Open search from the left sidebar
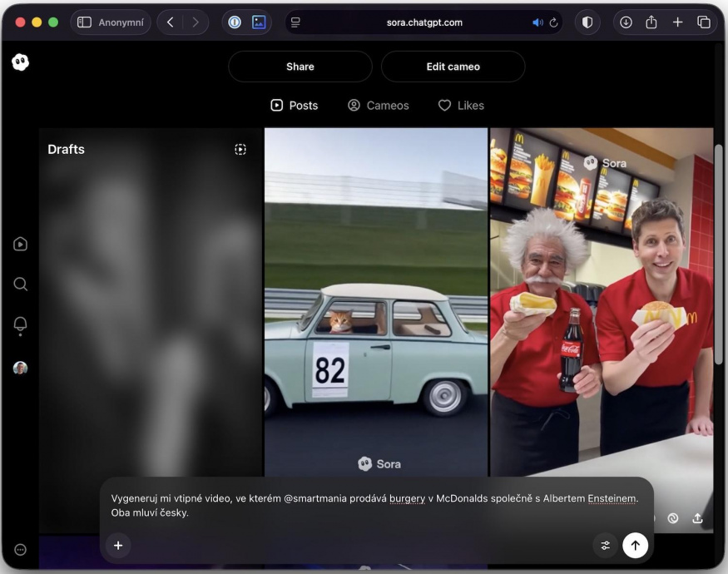 [21, 285]
